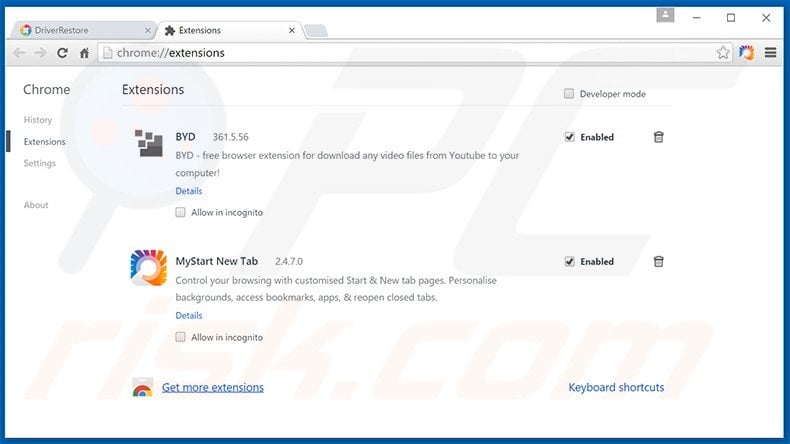Reload the extensions page
790x444 pixels.
click(x=62, y=53)
